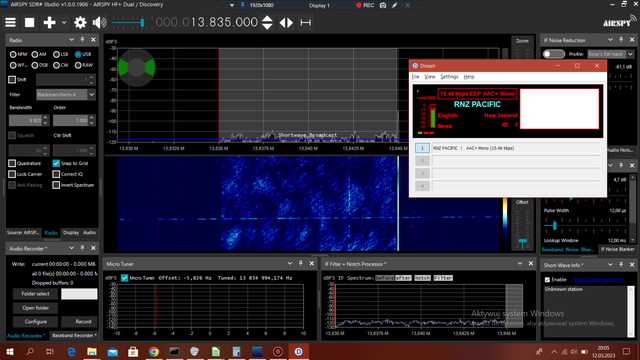This screenshot has height=360, width=640.
Task: Close the Audio Recorder panel
Action: pos(93,248)
